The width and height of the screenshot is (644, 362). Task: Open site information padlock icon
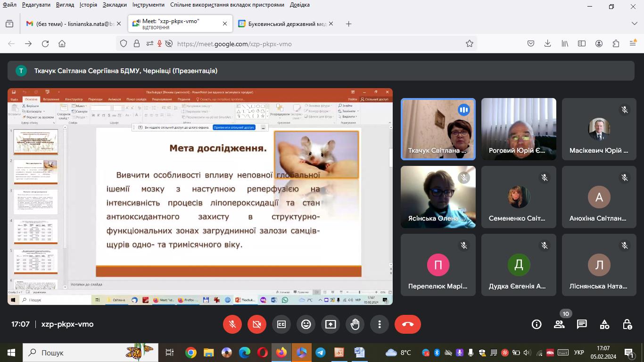click(136, 43)
